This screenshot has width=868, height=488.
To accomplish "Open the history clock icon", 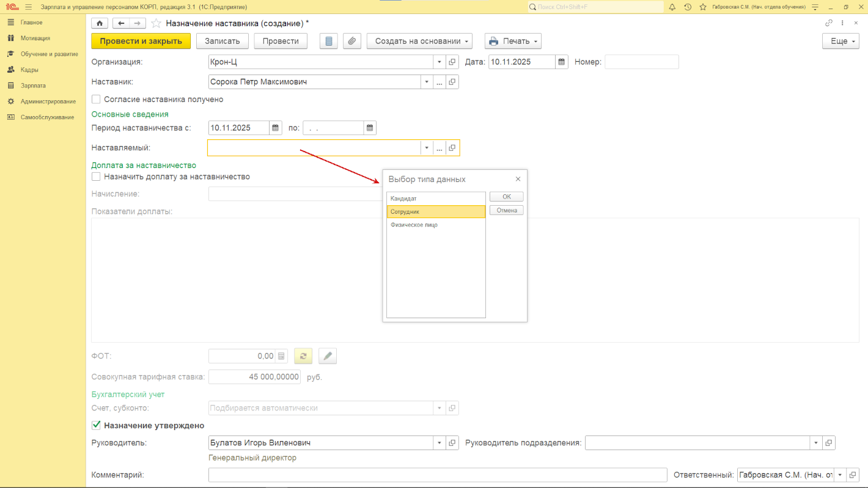I will (x=688, y=7).
